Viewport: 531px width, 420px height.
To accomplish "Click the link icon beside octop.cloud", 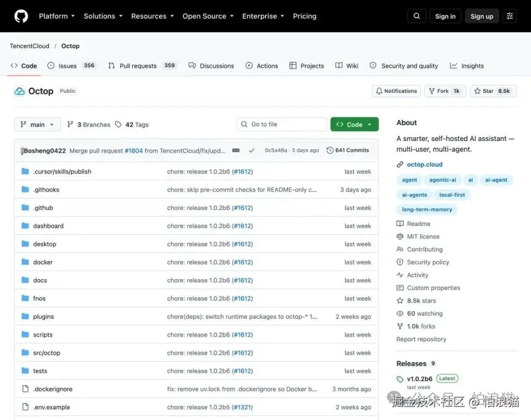I will coord(400,165).
